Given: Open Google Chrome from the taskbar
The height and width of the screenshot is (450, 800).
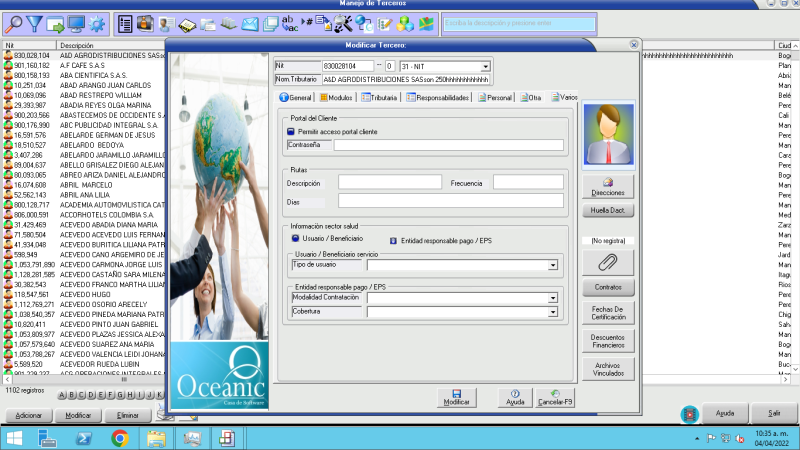Looking at the screenshot, I should 120,438.
